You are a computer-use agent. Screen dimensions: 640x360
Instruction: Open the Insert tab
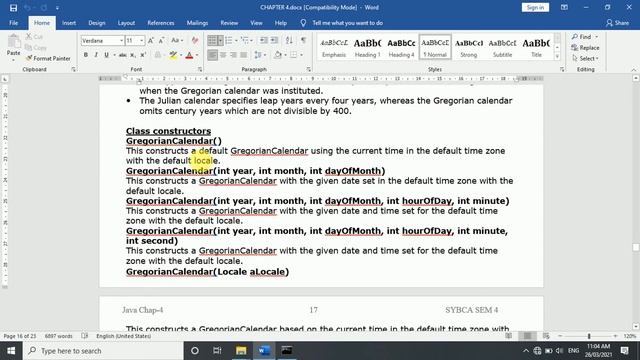click(x=69, y=23)
